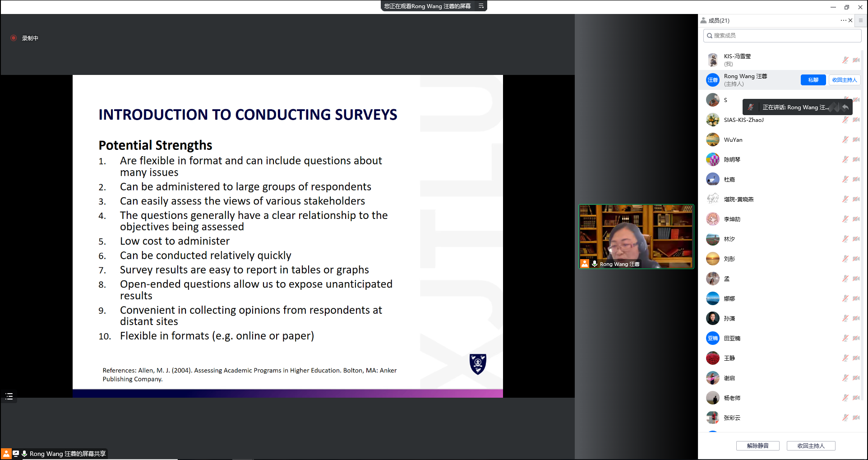Click the reclaim host button at the bottom of the panel

(x=811, y=446)
